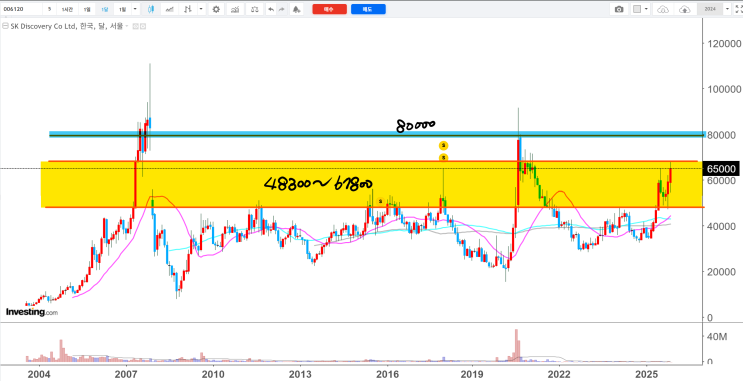This screenshot has height=381, width=743.
Task: Open chart settings gear icon
Action: tap(216, 9)
